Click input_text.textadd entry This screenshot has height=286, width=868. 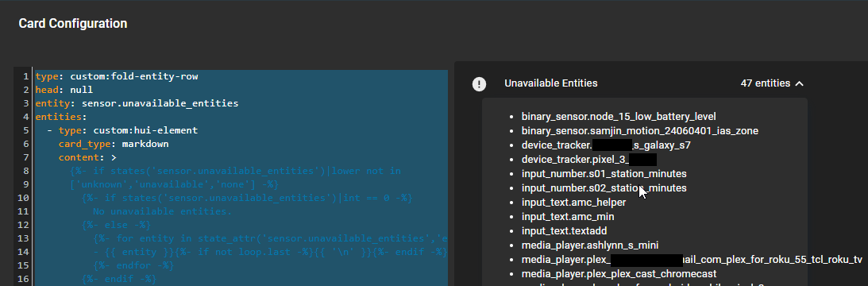click(x=564, y=230)
